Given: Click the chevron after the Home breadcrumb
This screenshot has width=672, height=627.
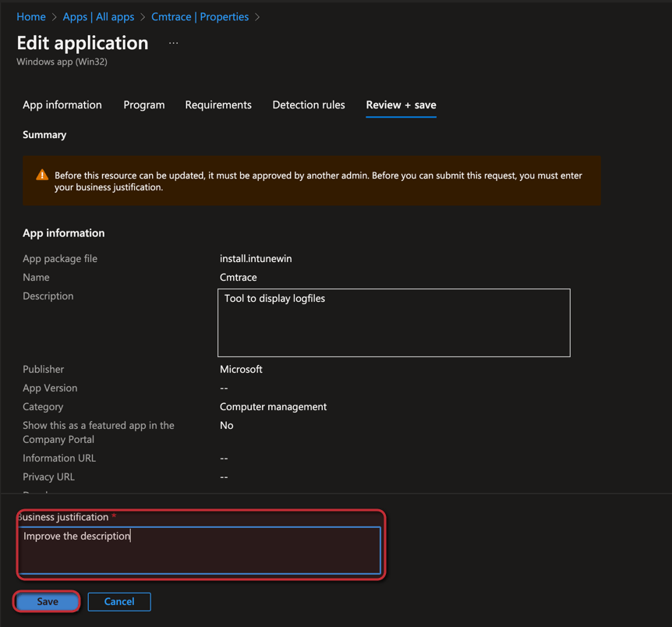Looking at the screenshot, I should (55, 17).
